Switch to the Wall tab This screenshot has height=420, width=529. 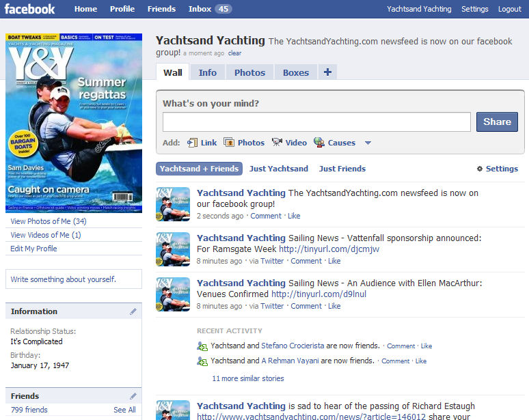[x=173, y=72]
